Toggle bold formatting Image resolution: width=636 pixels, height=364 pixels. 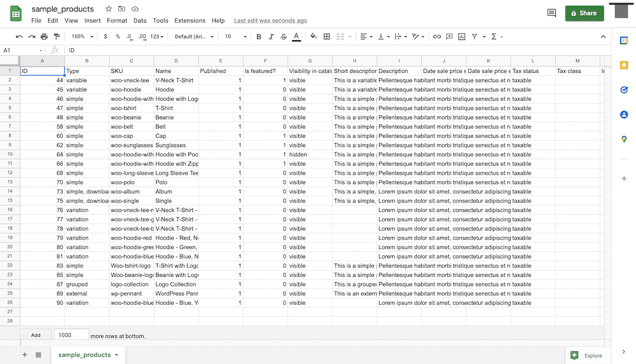(x=259, y=37)
